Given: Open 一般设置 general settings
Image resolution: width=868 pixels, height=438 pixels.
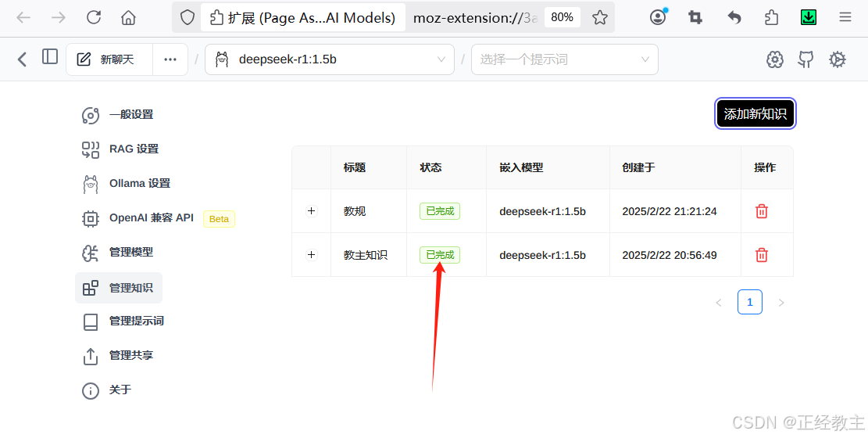Looking at the screenshot, I should coord(118,115).
